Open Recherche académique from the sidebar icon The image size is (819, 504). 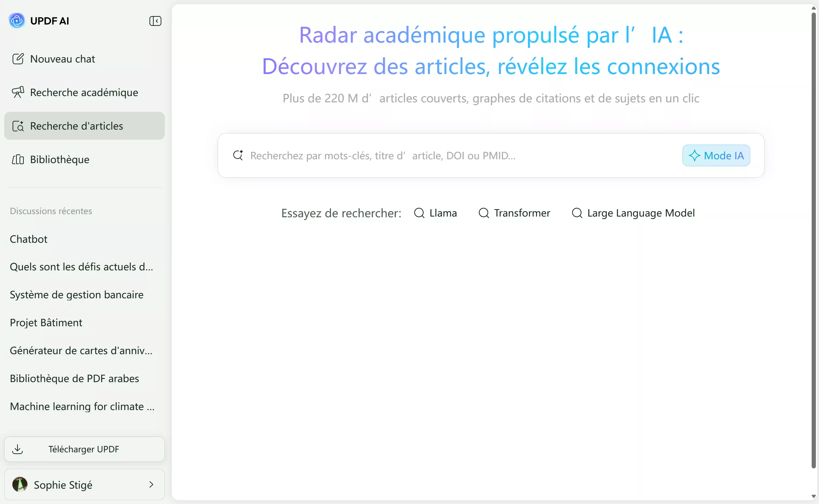(18, 92)
